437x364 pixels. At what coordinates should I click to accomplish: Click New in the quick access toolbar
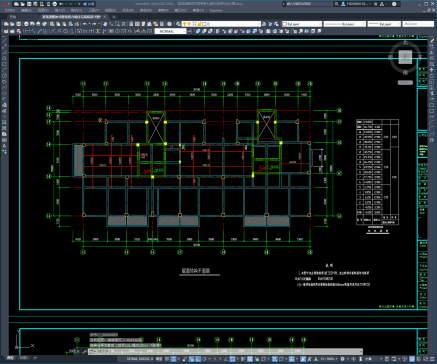pyautogui.click(x=16, y=4)
